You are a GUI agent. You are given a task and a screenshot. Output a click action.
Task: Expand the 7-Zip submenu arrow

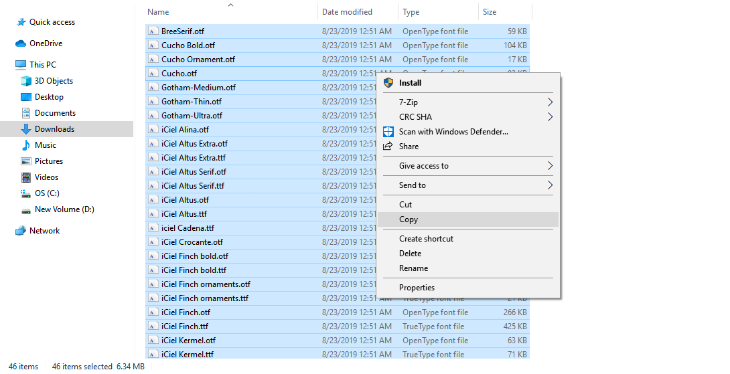coord(550,102)
